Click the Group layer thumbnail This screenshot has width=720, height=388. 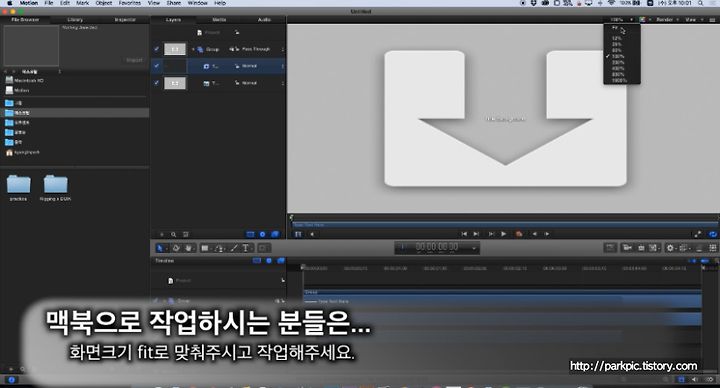click(175, 49)
